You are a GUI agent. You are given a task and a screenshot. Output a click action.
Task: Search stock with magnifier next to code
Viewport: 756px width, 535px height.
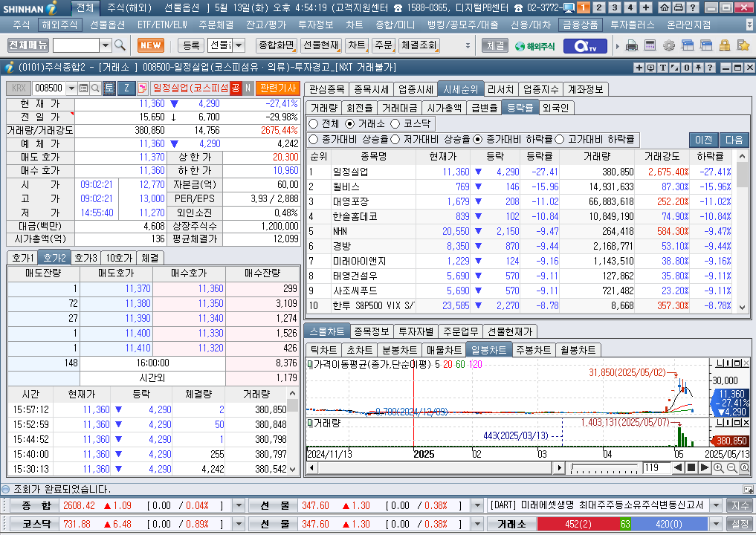[95, 88]
